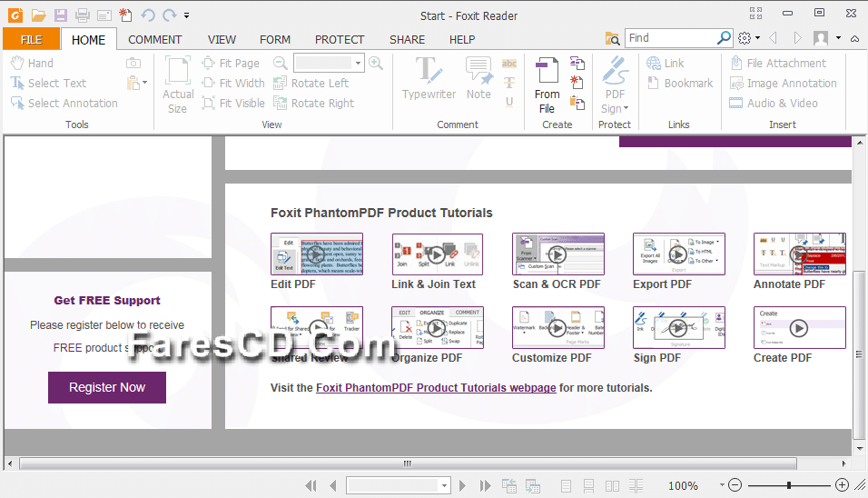
Task: Click the Redo arrow icon
Action: [170, 15]
